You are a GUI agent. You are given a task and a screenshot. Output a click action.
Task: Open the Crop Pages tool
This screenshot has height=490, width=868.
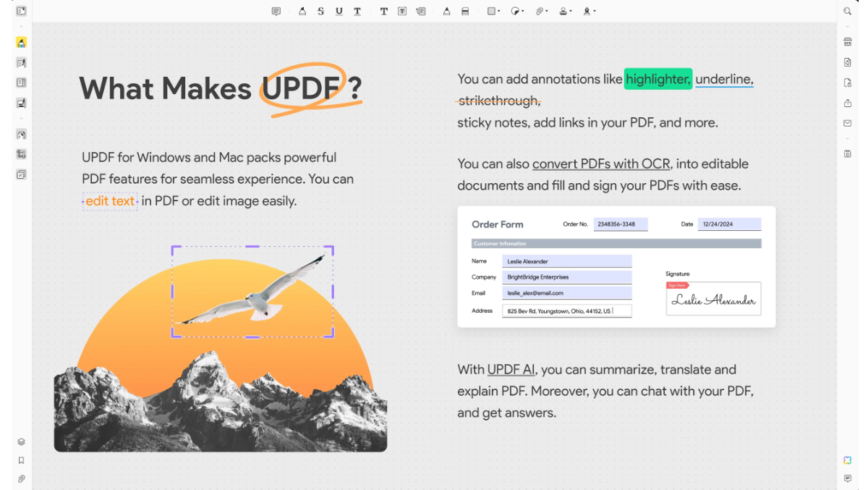point(21,154)
